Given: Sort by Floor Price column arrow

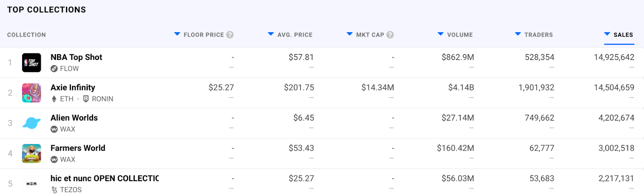Looking at the screenshot, I should 177,34.
